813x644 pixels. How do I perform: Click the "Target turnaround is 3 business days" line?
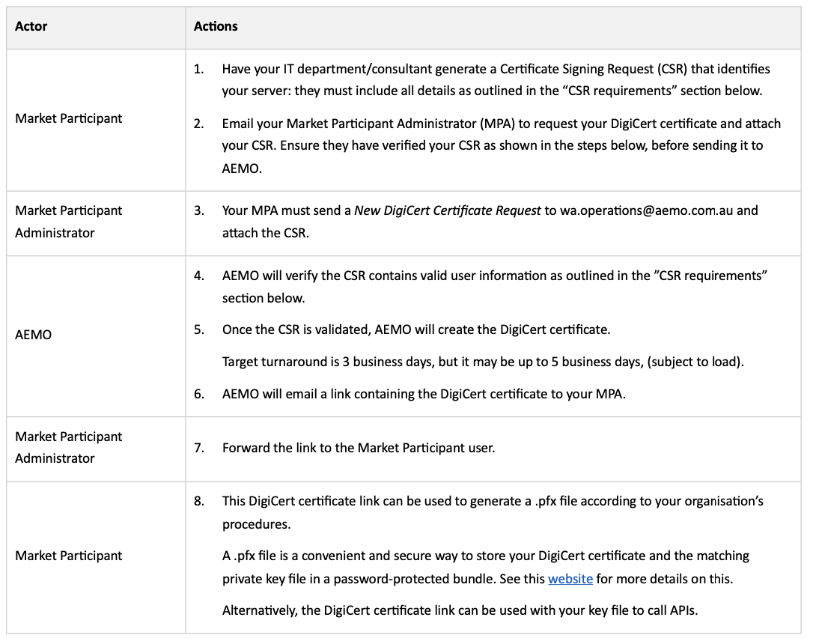click(484, 362)
